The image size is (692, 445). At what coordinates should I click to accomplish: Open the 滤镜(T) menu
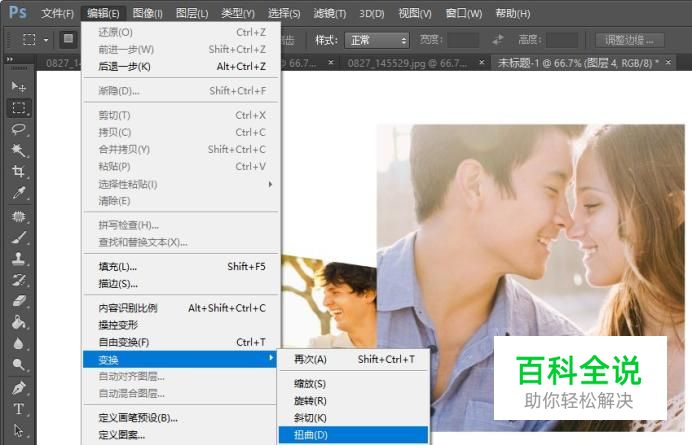click(330, 14)
